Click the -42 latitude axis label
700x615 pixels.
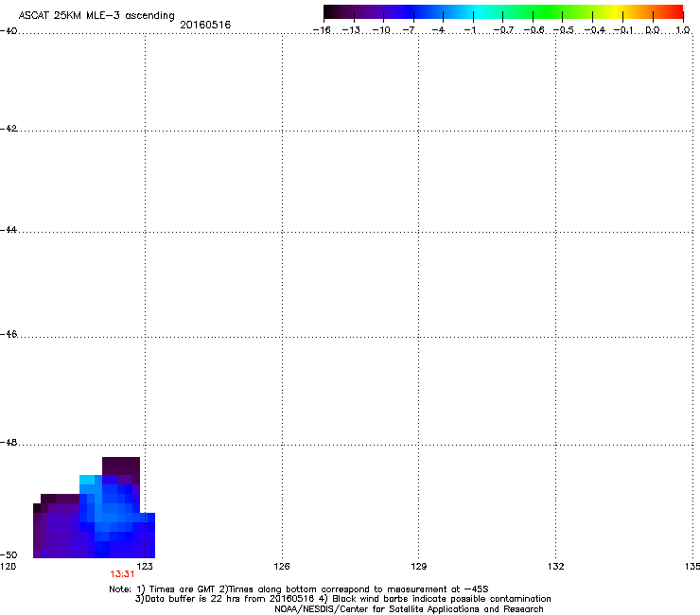tap(9, 129)
